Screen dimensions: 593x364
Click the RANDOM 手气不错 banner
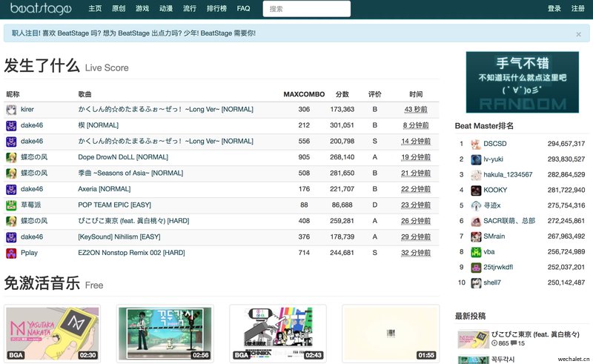[x=523, y=82]
